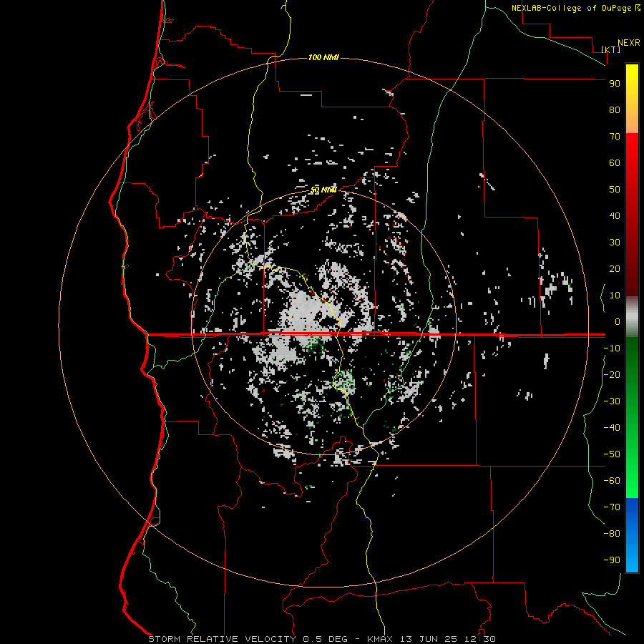Screen dimensions: 644x644
Task: Click the 13 JUN 25 date in the caption
Action: click(x=429, y=639)
